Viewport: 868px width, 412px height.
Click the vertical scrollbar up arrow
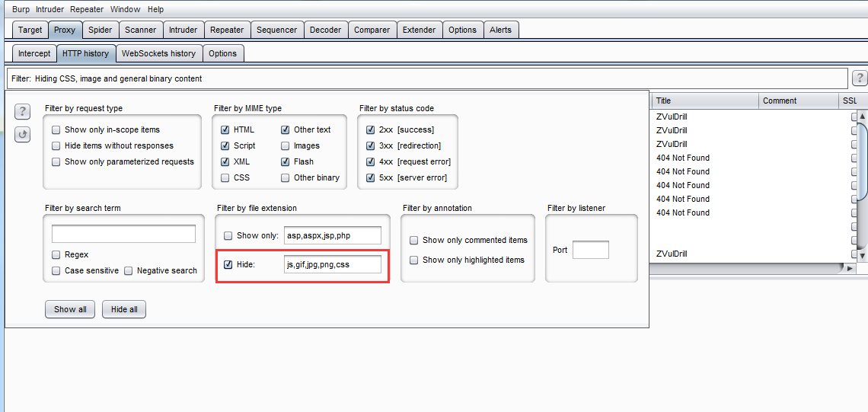click(863, 117)
